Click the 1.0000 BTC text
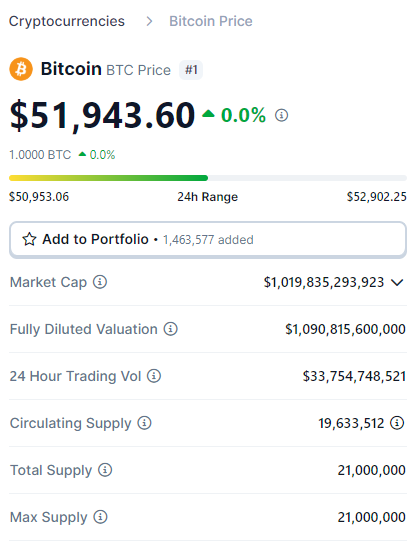The image size is (418, 552). 40,155
